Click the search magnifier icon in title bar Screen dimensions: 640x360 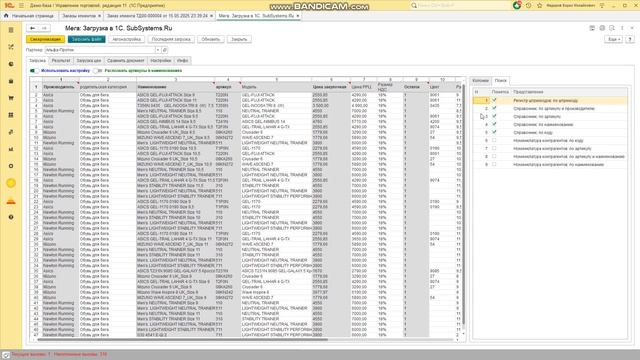414,5
